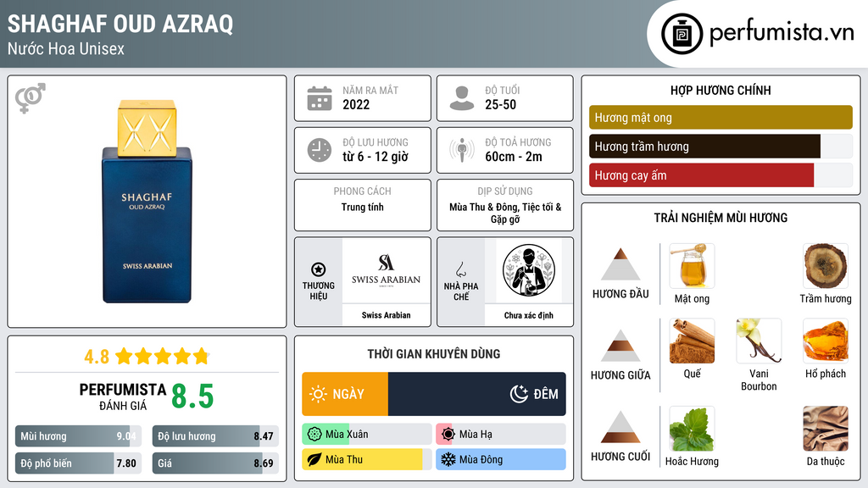The width and height of the screenshot is (868, 488).
Task: Click the person icon beside Độ tuổi
Action: pos(462,98)
